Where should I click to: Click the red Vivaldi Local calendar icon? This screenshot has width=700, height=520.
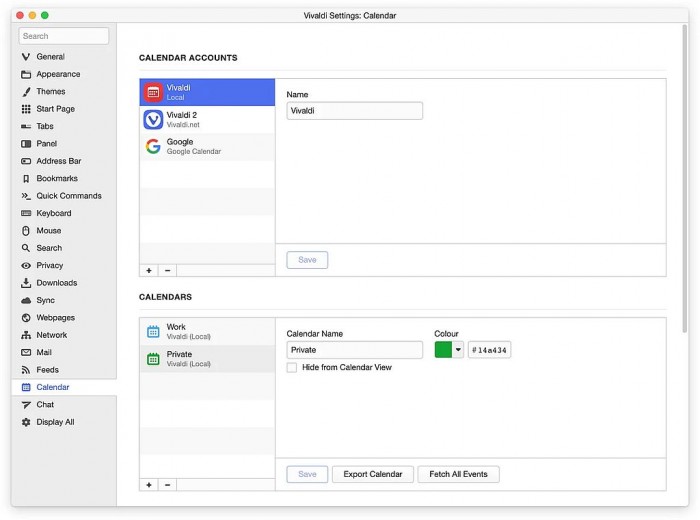pyautogui.click(x=153, y=93)
